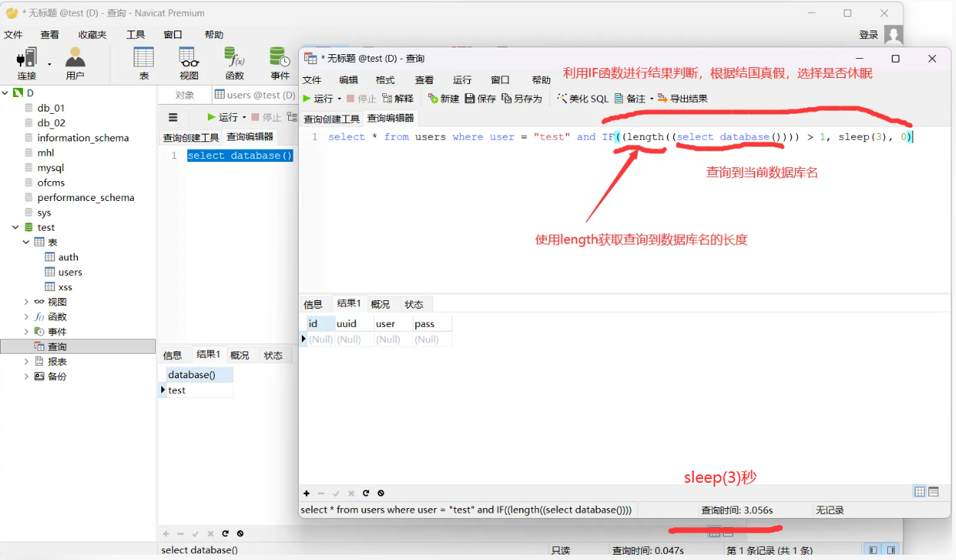Open the 运行 dropdown arrow in front window
Screen dimensions: 956x560
(339, 99)
